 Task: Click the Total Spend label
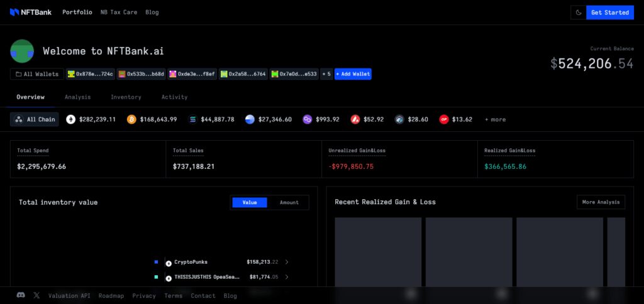33,151
